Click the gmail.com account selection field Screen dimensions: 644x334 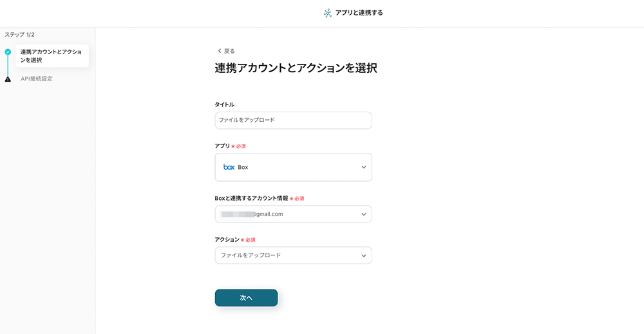(293, 214)
